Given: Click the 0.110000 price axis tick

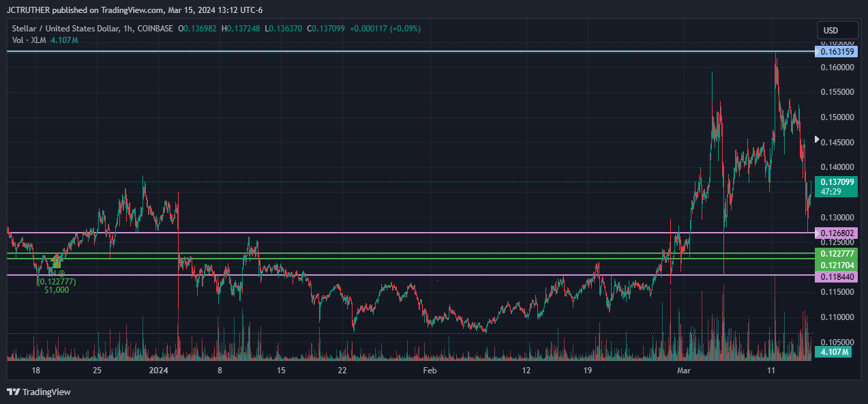Looking at the screenshot, I should click(836, 317).
